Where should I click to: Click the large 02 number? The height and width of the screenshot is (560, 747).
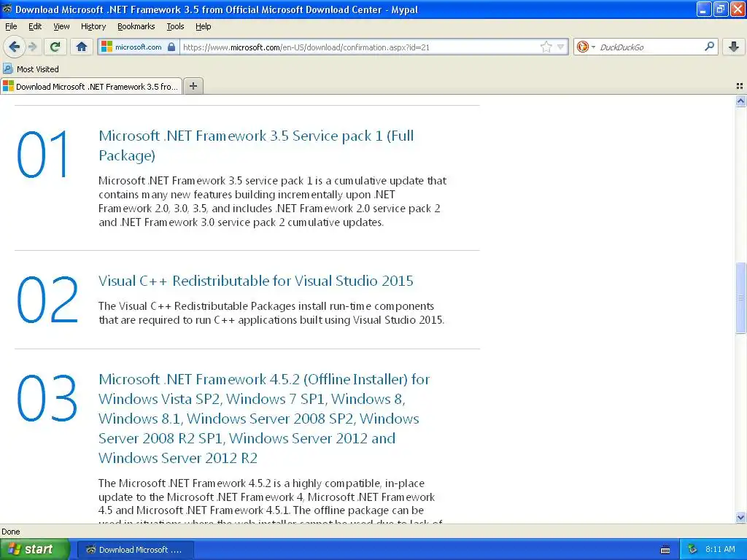click(x=47, y=300)
